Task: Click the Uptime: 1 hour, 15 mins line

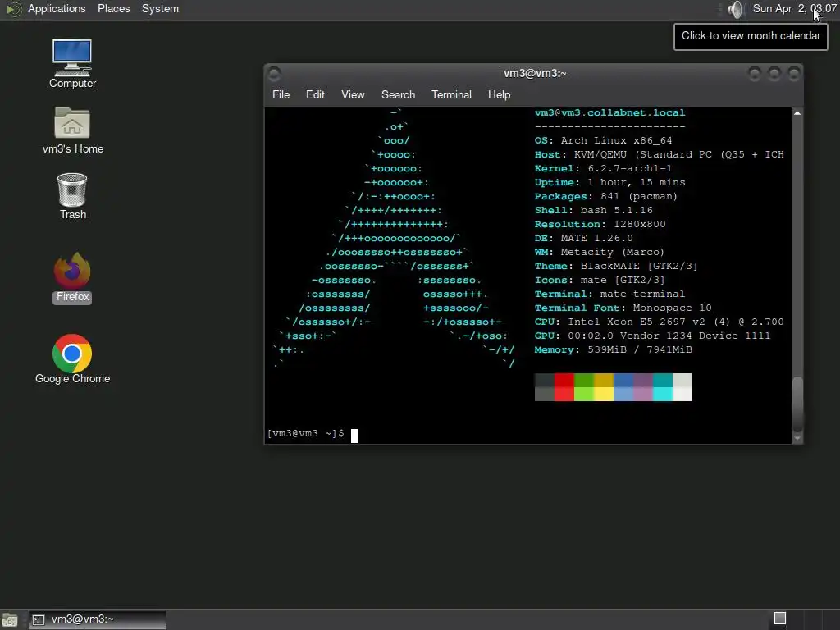Action: coord(609,182)
